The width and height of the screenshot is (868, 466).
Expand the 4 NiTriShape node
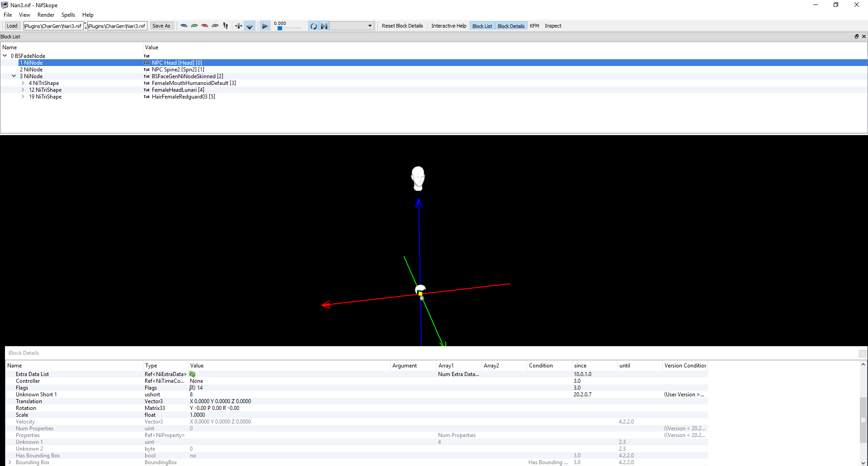coord(23,83)
